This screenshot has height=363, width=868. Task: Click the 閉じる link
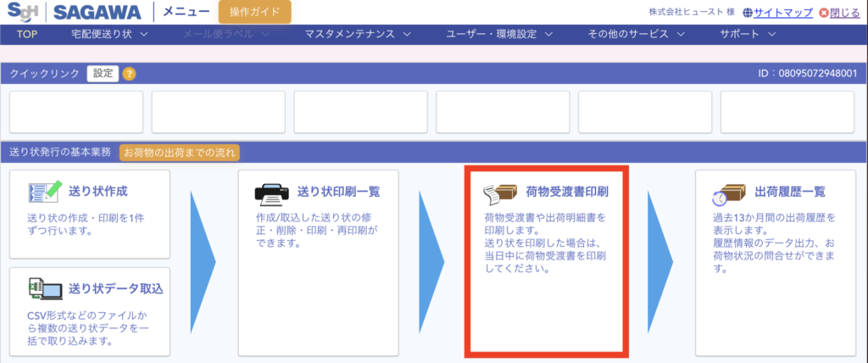click(x=845, y=12)
